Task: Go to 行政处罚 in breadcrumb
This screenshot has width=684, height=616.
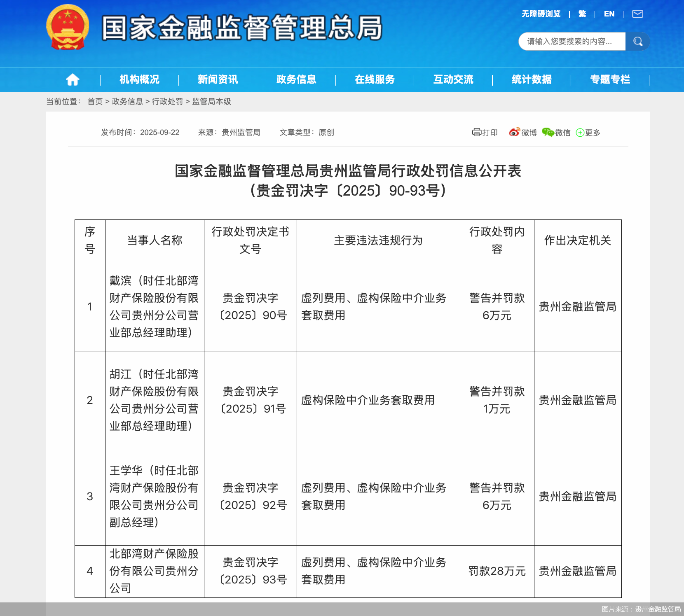Action: (167, 102)
